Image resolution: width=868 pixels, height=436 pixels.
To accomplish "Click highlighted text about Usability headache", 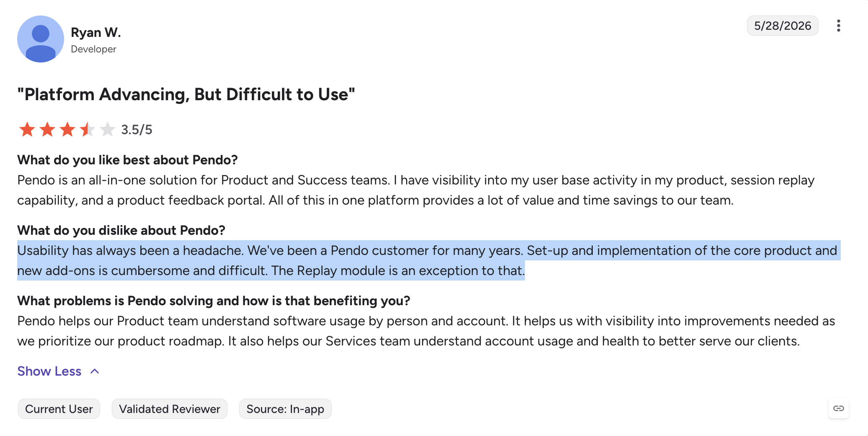I will [x=429, y=260].
